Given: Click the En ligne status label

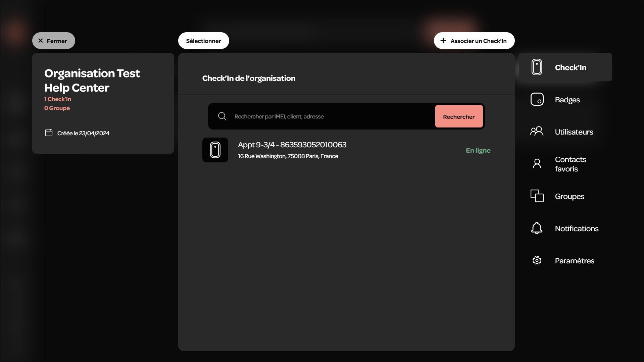Looking at the screenshot, I should [x=478, y=150].
